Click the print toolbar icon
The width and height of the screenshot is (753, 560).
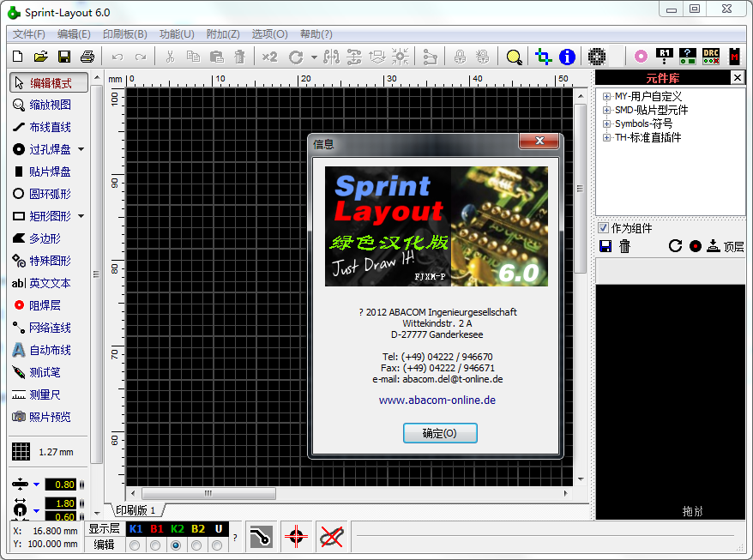[x=87, y=57]
